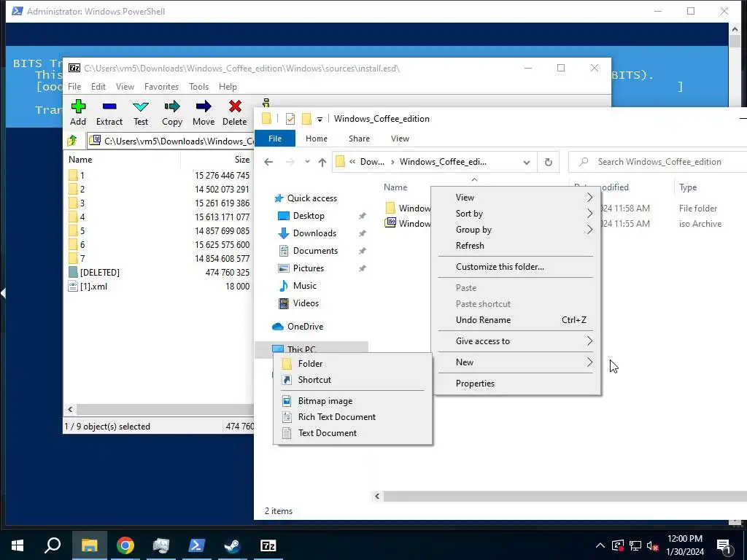
Task: Click 7-Zip up-one-level folder icon
Action: 72,141
